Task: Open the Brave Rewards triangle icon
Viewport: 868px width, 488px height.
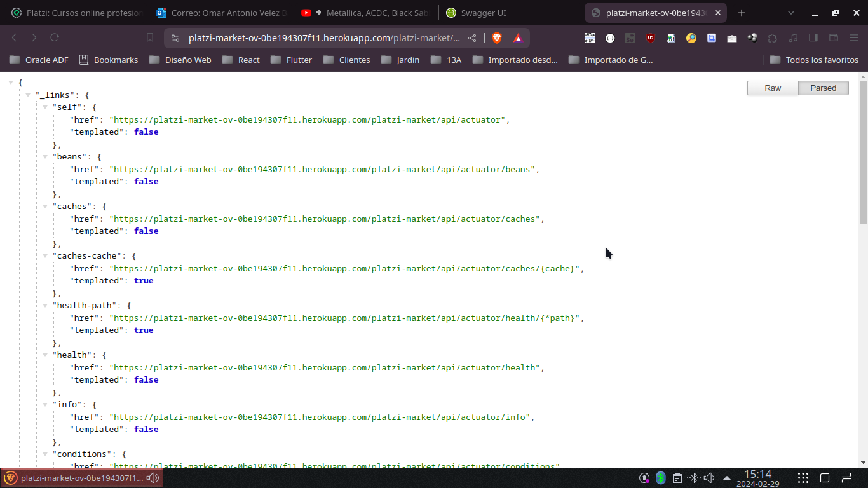Action: (518, 38)
